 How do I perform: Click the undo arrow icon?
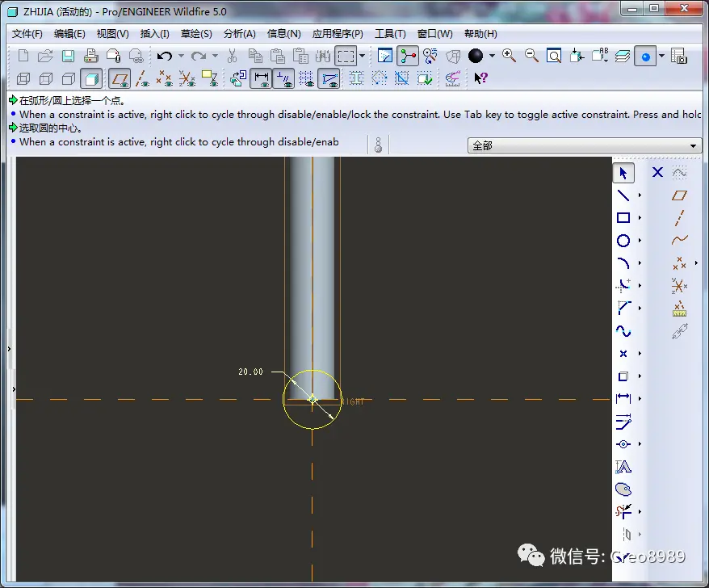165,56
